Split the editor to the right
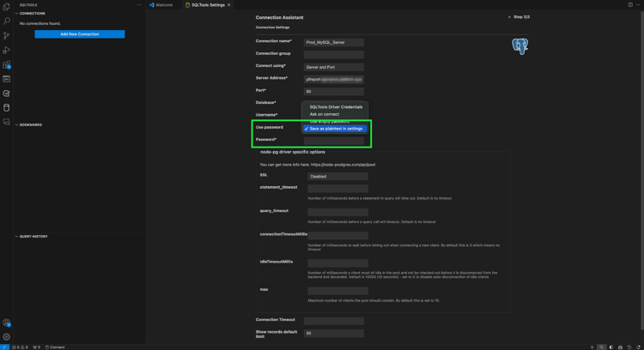This screenshot has height=350, width=644. 630,5
